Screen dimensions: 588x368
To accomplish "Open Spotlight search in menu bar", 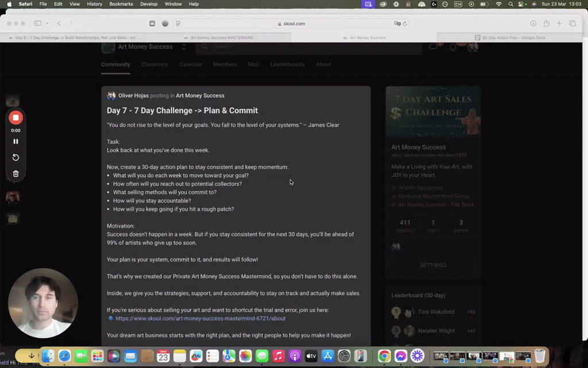I will [510, 4].
